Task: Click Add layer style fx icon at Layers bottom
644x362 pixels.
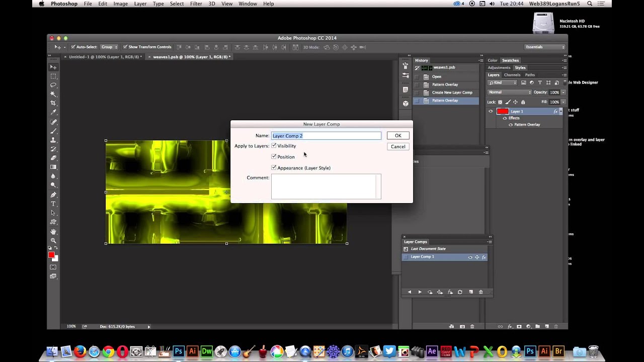Action: coord(510,326)
